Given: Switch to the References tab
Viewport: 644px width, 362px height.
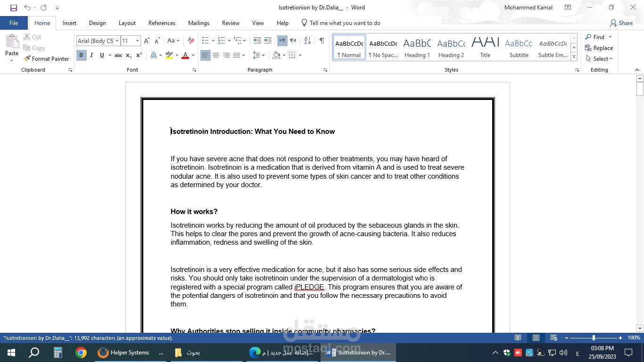Looking at the screenshot, I should (162, 23).
